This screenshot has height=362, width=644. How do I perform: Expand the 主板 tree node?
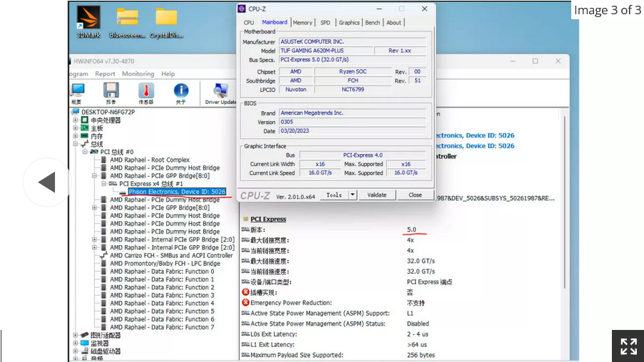[75, 128]
